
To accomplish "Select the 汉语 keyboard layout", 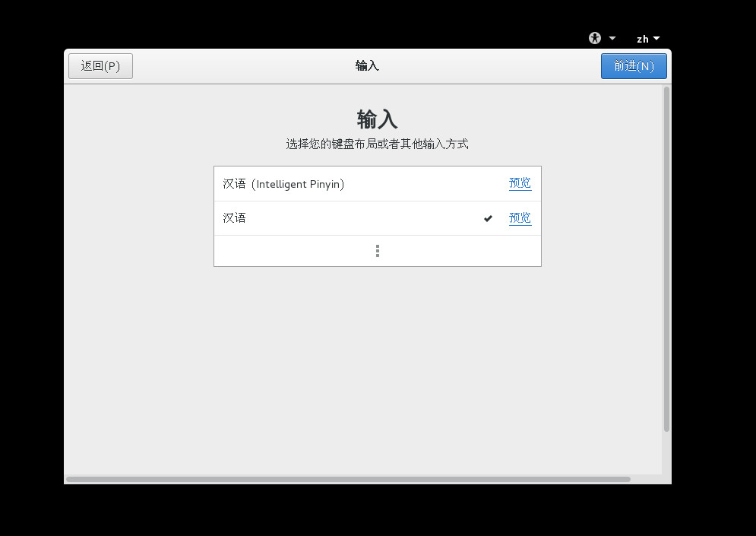I will pyautogui.click(x=319, y=218).
